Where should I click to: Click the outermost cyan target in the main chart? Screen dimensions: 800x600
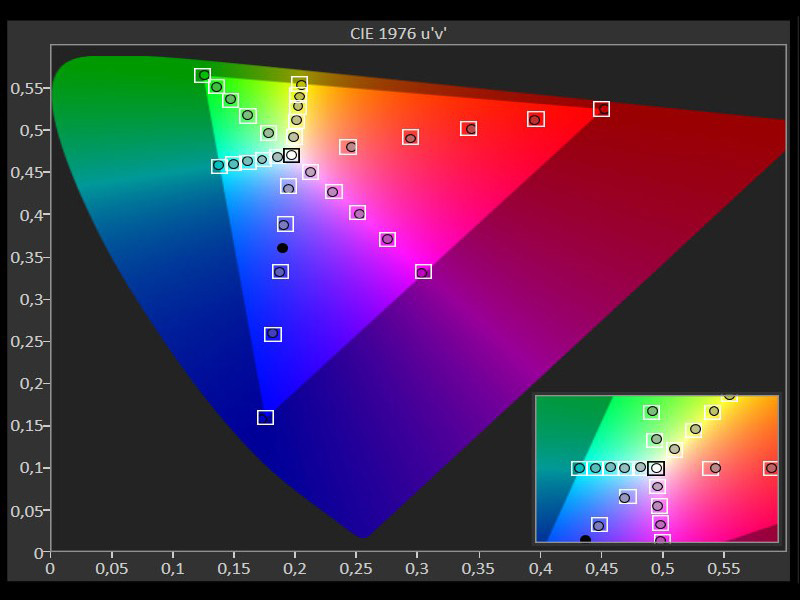point(219,165)
